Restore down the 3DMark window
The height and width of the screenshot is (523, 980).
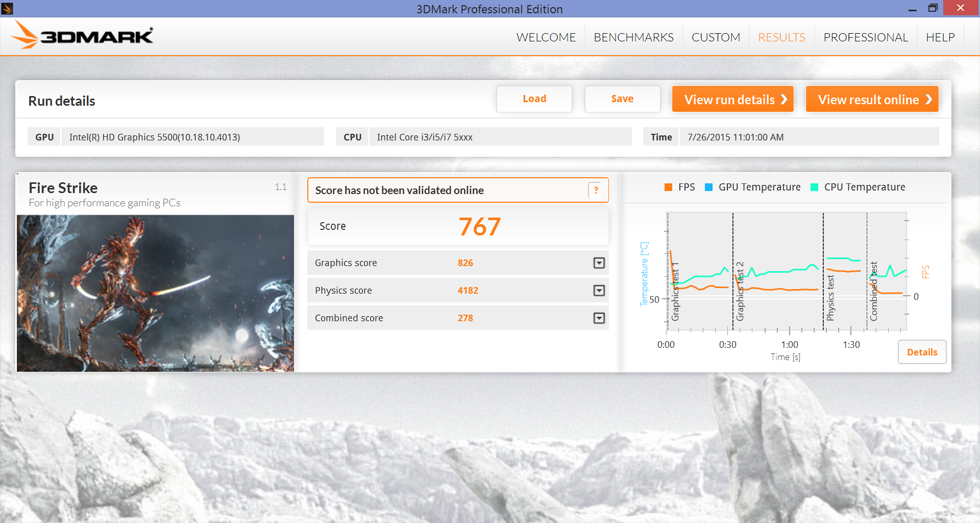(933, 8)
